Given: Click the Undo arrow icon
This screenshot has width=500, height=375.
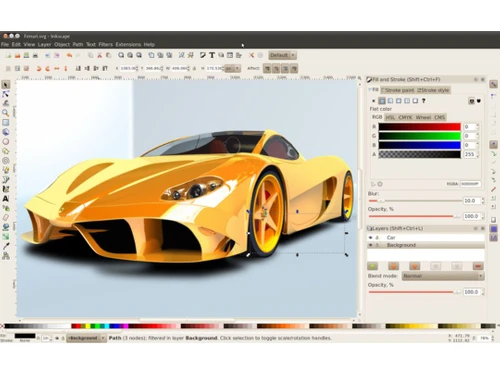Looking at the screenshot, I should click(x=69, y=55).
